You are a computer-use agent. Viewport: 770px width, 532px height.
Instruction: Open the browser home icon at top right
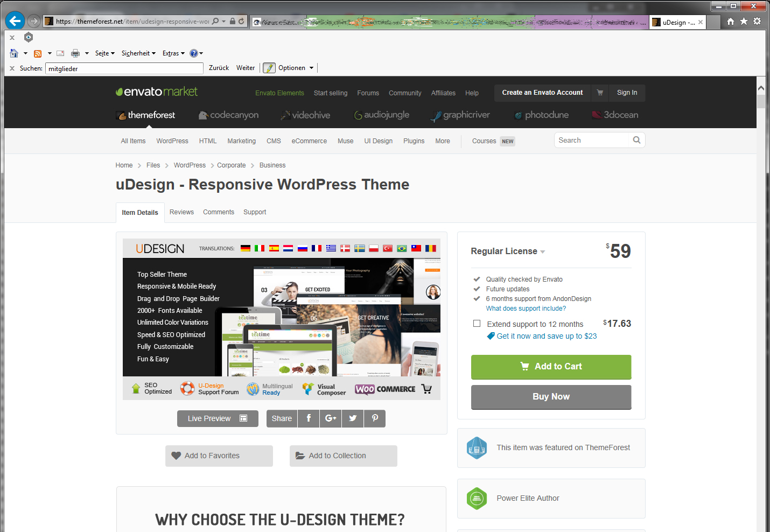click(730, 22)
